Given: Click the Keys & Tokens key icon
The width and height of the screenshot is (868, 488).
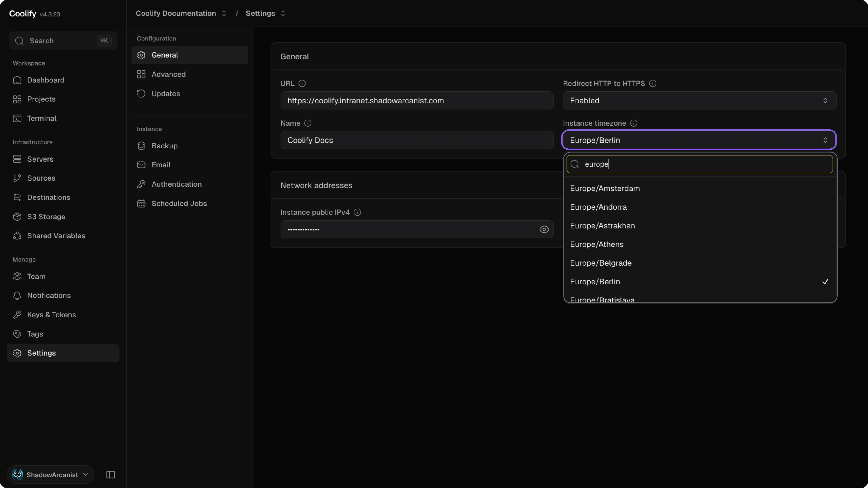Looking at the screenshot, I should click(17, 314).
